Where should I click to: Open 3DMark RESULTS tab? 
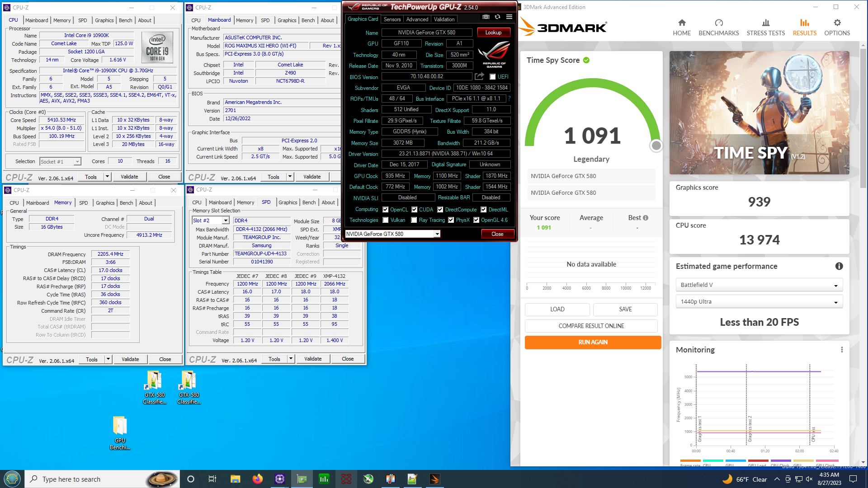[x=805, y=27]
